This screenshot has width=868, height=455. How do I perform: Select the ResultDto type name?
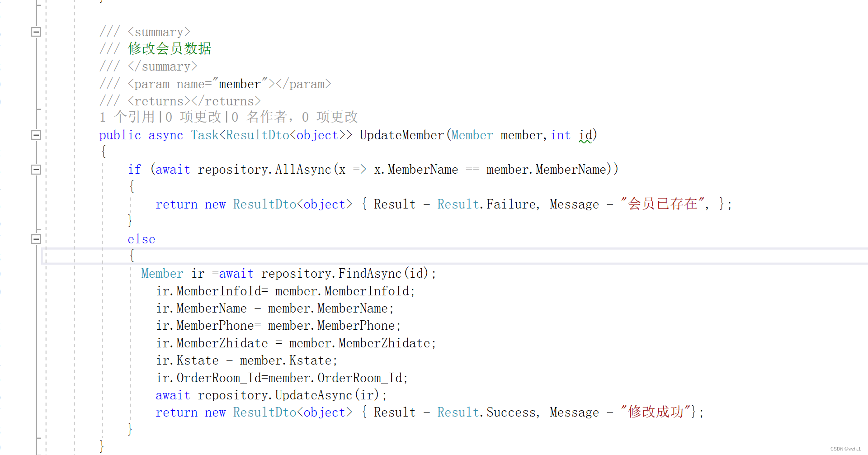click(256, 135)
